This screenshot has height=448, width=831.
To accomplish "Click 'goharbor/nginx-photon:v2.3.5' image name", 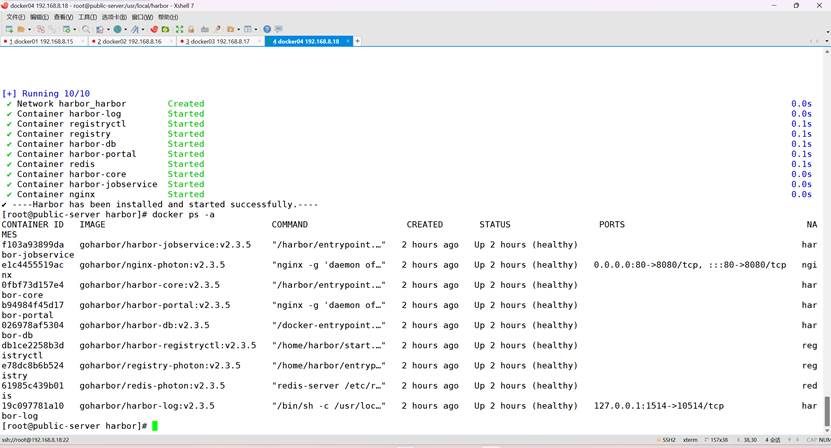I will tap(152, 265).
